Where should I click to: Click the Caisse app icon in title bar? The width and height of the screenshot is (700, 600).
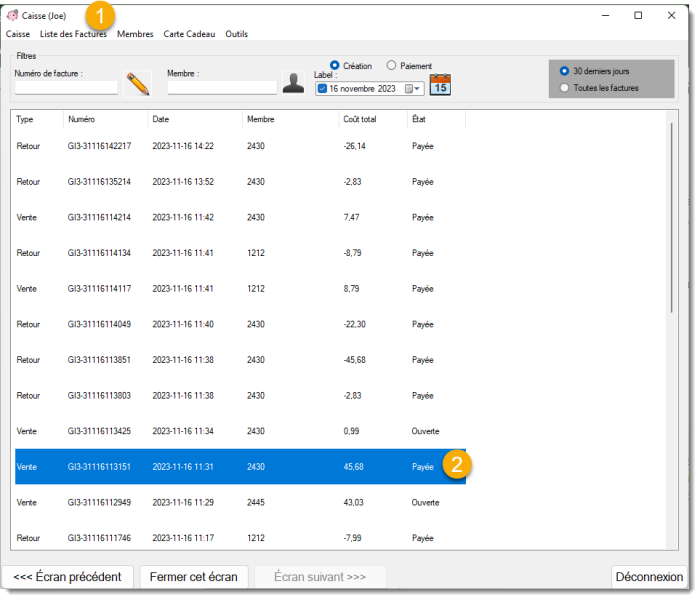pyautogui.click(x=12, y=15)
